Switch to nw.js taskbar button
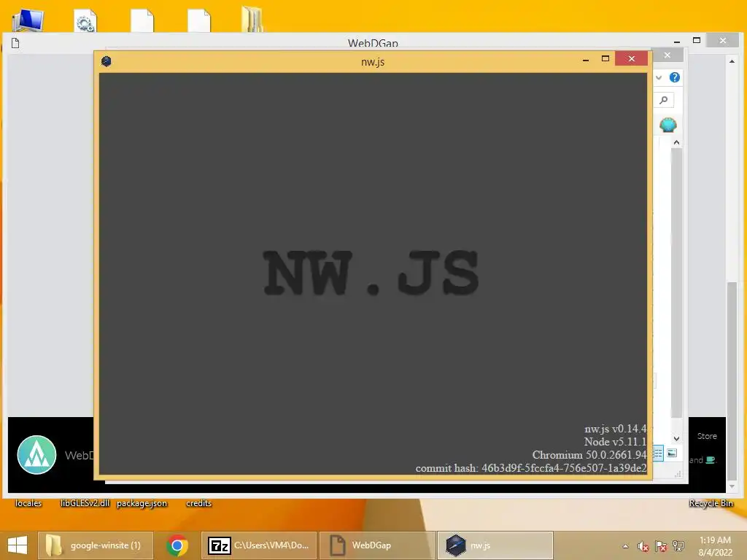The image size is (747, 560). click(x=495, y=545)
